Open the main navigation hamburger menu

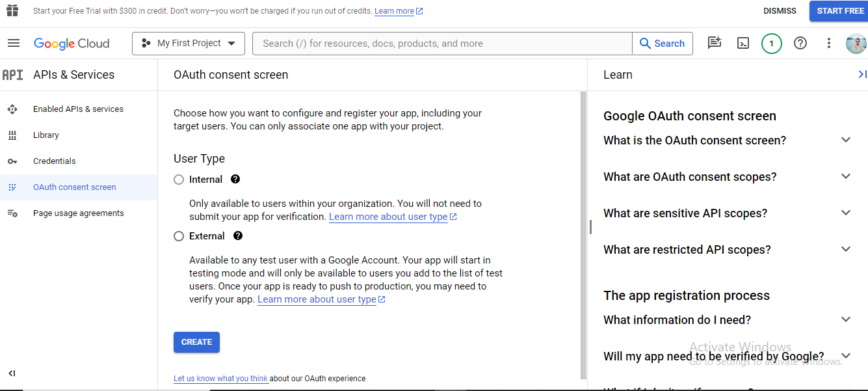[x=14, y=44]
